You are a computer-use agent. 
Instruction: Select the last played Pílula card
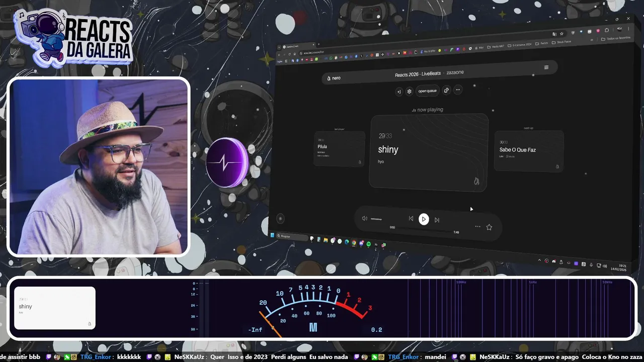pyautogui.click(x=340, y=149)
